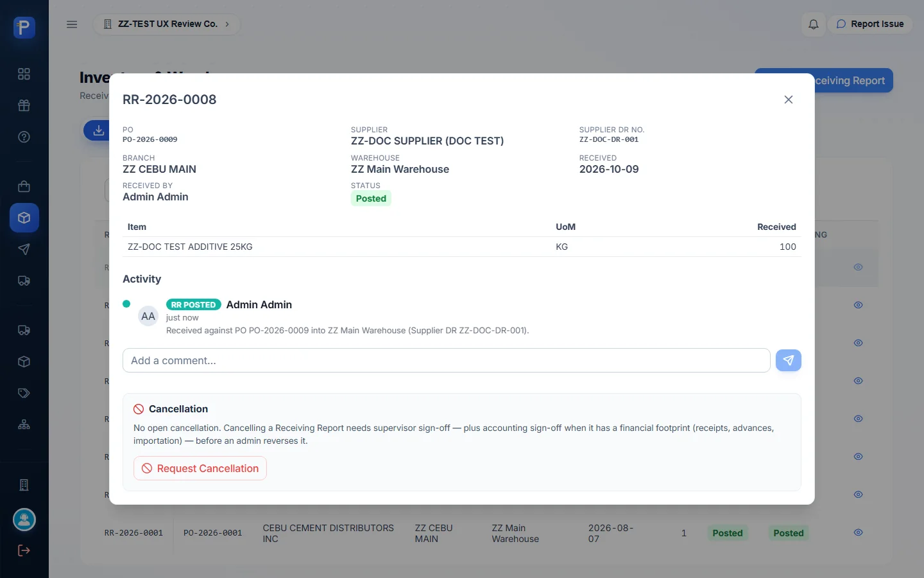Open the hamburger menu
Viewport: 924px width, 578px height.
[72, 24]
